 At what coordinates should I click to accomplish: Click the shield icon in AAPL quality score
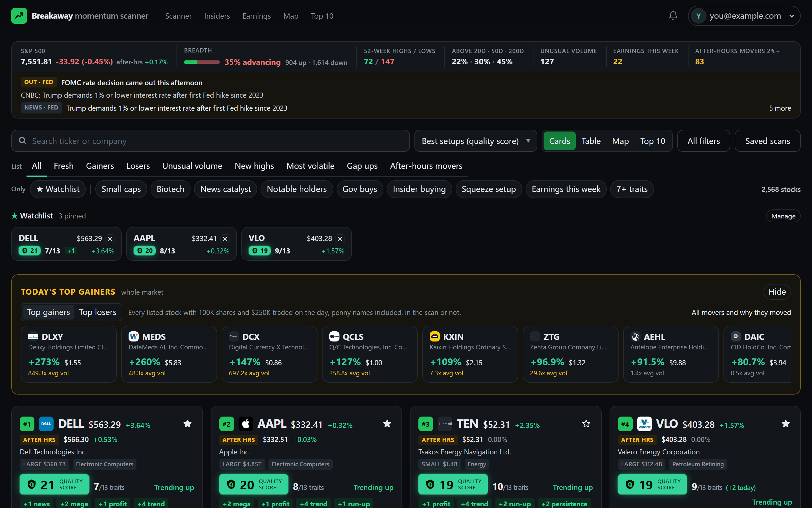coord(231,485)
